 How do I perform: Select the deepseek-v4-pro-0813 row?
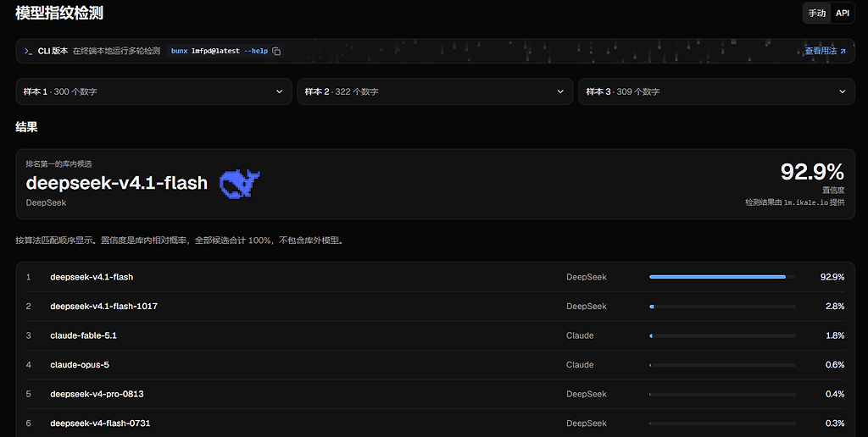pyautogui.click(x=435, y=395)
